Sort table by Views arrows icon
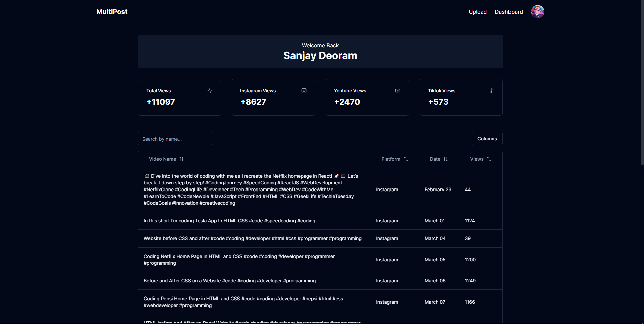The image size is (644, 324). coord(489,159)
